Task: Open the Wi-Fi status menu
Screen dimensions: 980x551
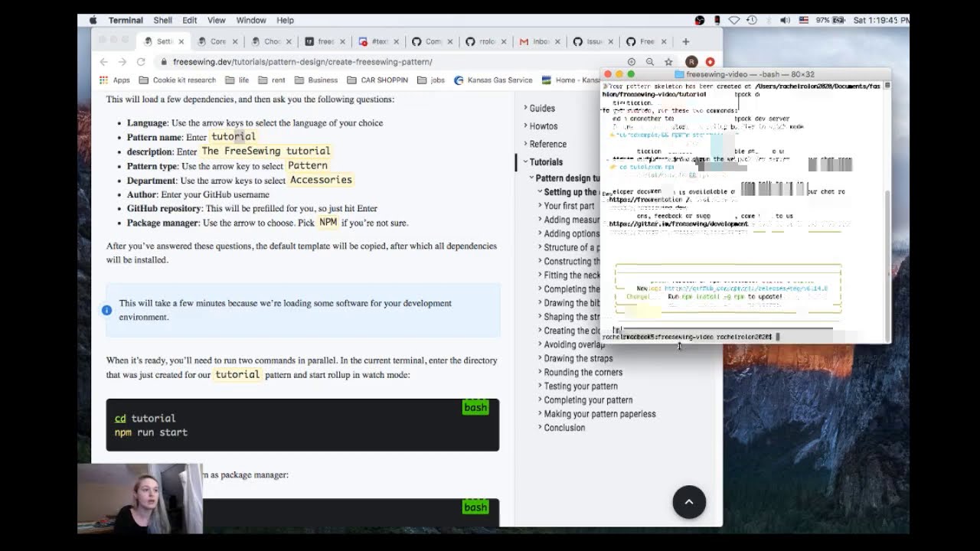Action: [x=734, y=20]
